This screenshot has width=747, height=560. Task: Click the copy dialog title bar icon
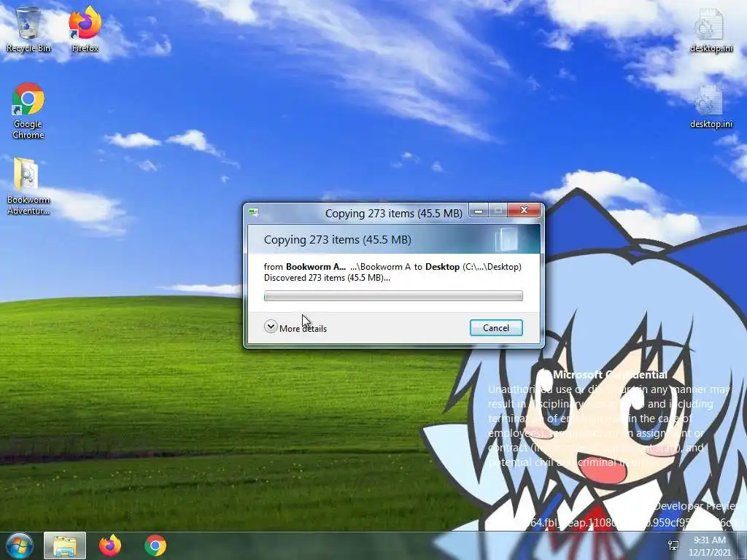(253, 212)
